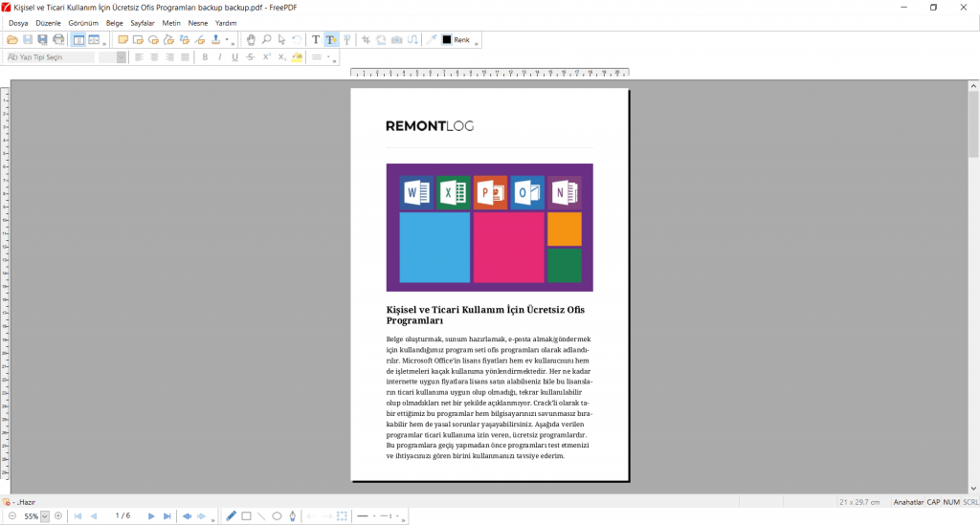
Task: Toggle Bold formatting
Action: [x=205, y=57]
